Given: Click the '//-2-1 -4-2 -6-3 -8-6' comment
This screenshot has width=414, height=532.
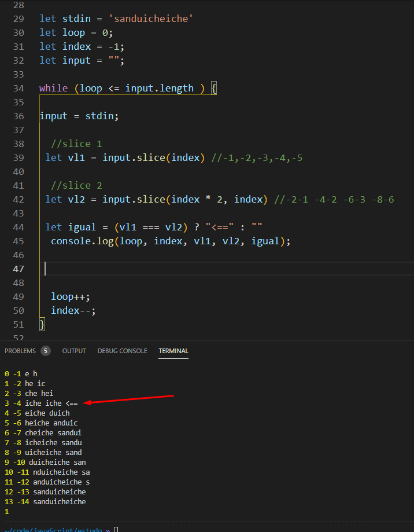Looking at the screenshot, I should (334, 200).
